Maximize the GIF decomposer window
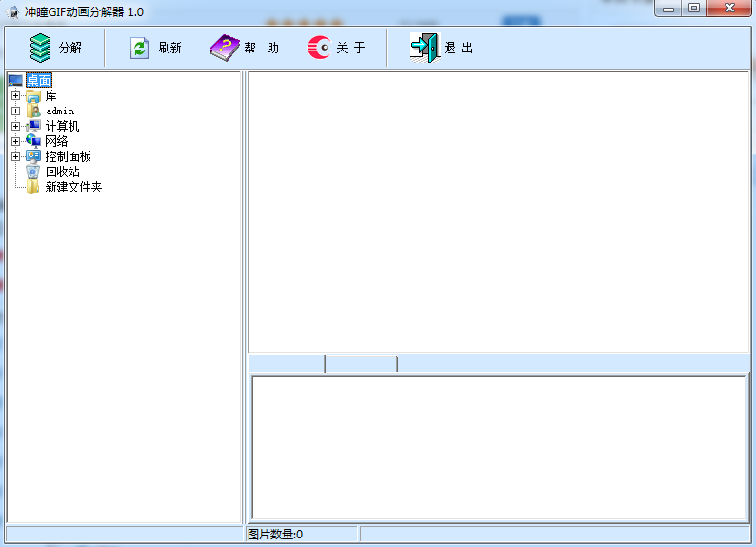Screen dimensions: 756x547 point(694,9)
